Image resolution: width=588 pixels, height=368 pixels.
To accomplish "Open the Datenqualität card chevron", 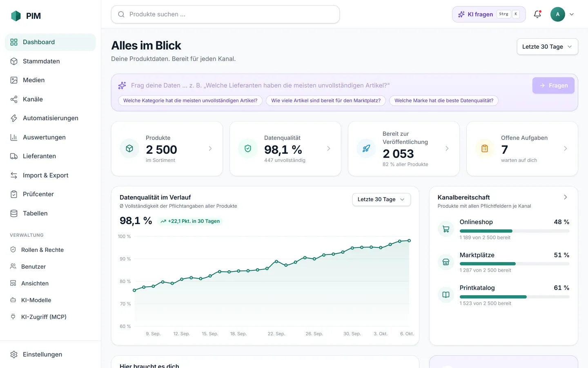I will pos(329,148).
